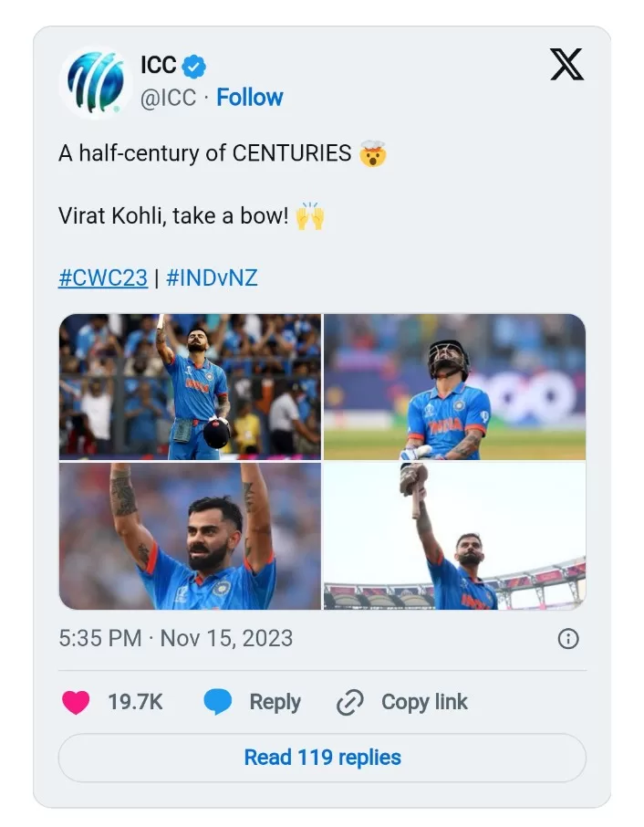Image resolution: width=644 pixels, height=827 pixels.
Task: Click the ICC display name
Action: pyautogui.click(x=159, y=66)
